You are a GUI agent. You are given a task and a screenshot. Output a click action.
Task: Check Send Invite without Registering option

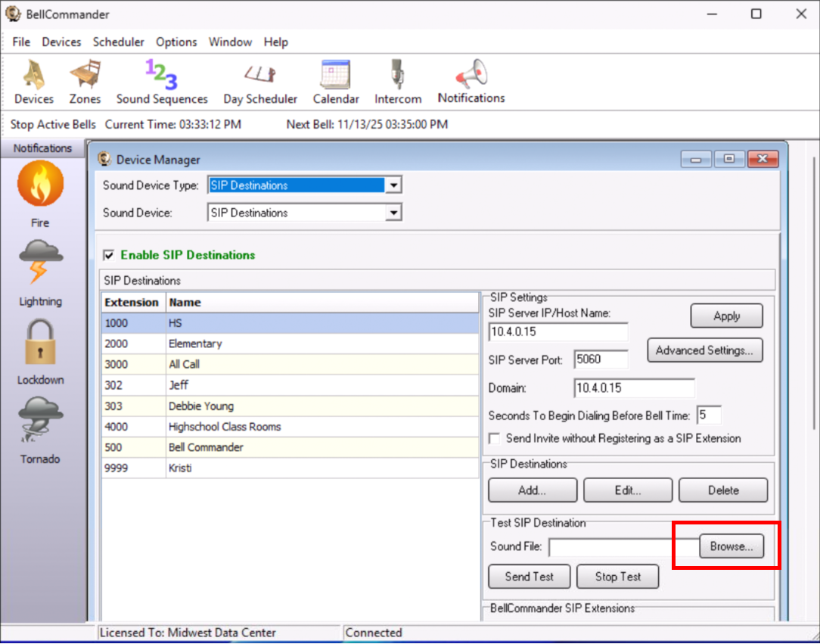point(495,438)
